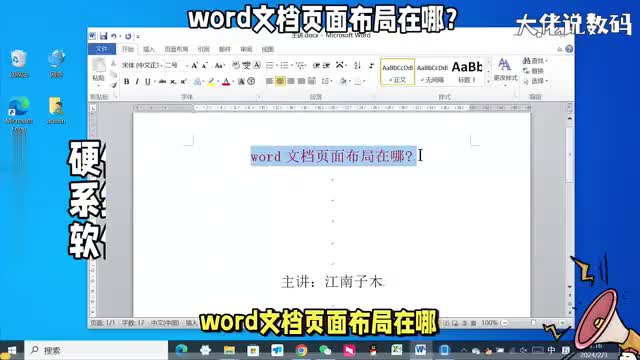Toggle Italic formatting
The width and height of the screenshot is (640, 360).
click(137, 82)
